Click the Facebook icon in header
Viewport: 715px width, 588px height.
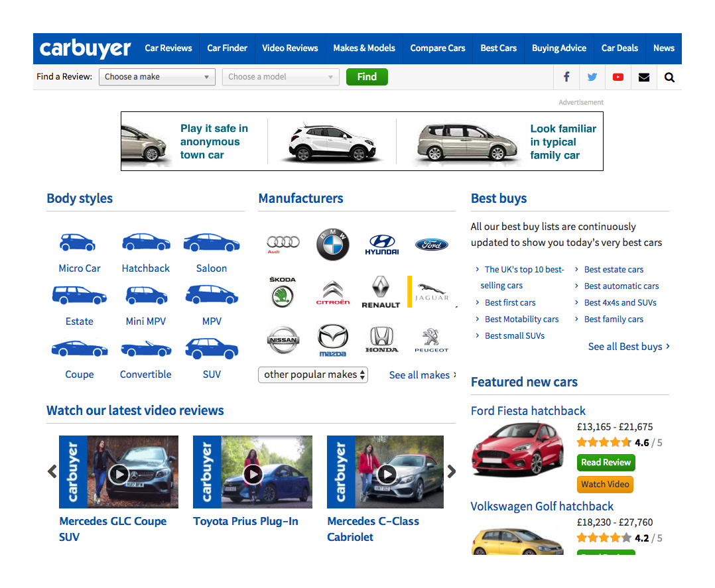(566, 77)
